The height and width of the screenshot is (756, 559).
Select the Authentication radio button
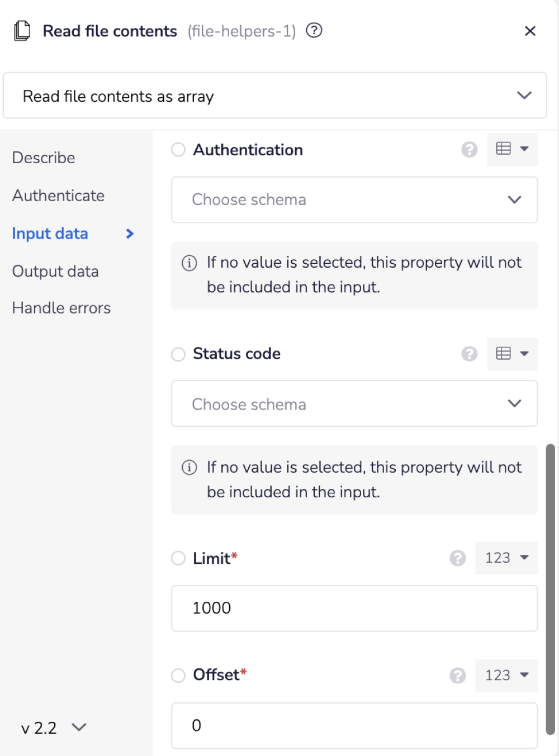tap(178, 150)
